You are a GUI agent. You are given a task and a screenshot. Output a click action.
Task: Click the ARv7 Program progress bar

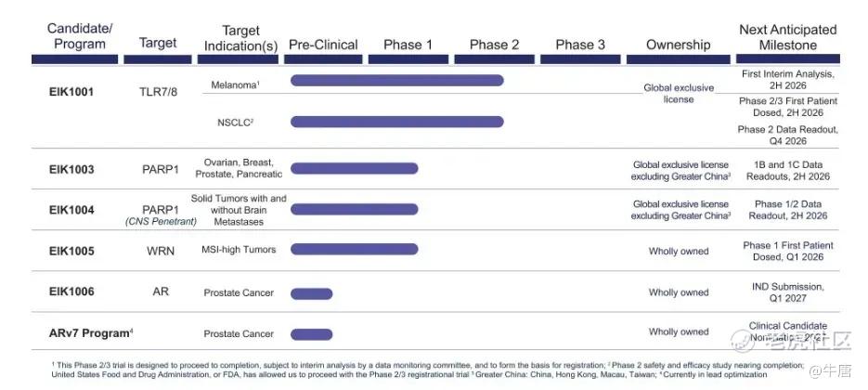pyautogui.click(x=311, y=332)
